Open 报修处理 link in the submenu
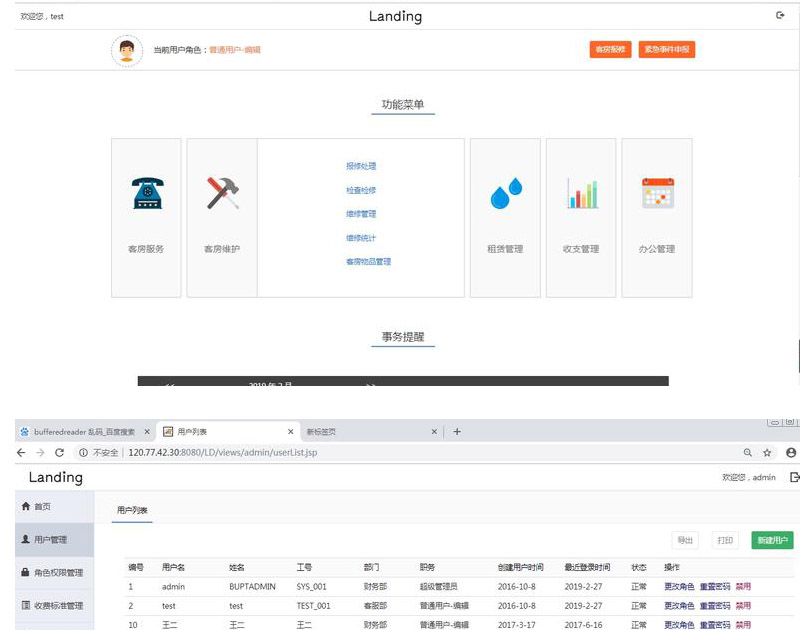The image size is (800, 630). 361,166
